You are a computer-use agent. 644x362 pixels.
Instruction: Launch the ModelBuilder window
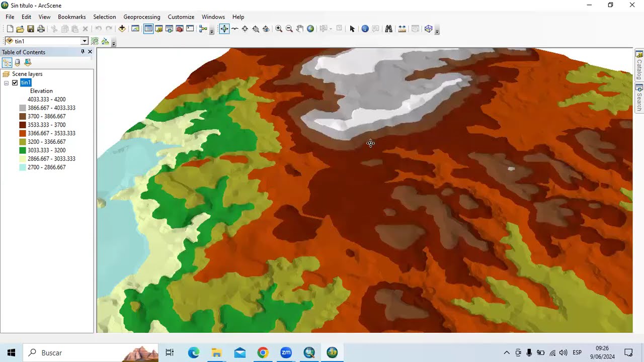(x=203, y=29)
